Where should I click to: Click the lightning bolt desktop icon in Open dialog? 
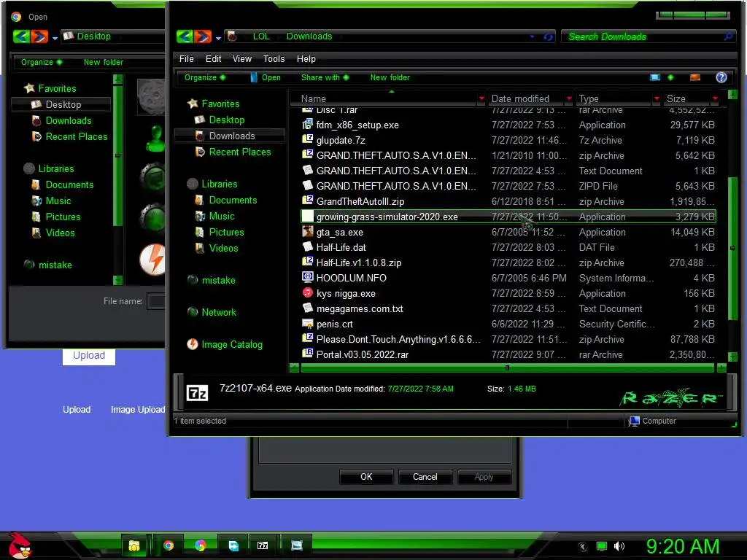click(x=152, y=260)
